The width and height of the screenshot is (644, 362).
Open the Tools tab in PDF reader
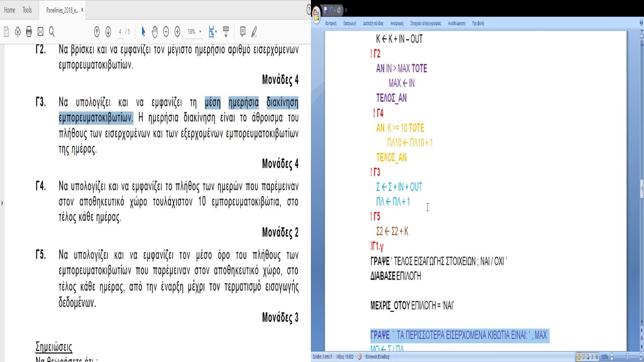click(x=27, y=10)
